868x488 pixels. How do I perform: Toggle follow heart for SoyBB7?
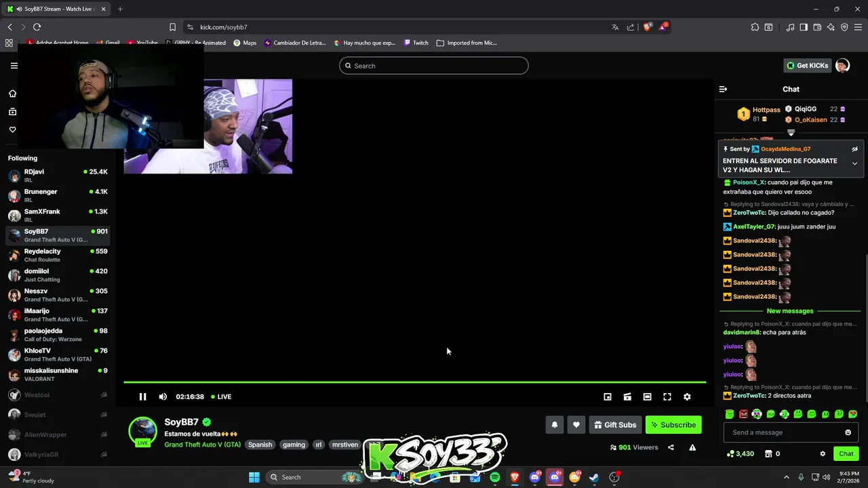(576, 425)
